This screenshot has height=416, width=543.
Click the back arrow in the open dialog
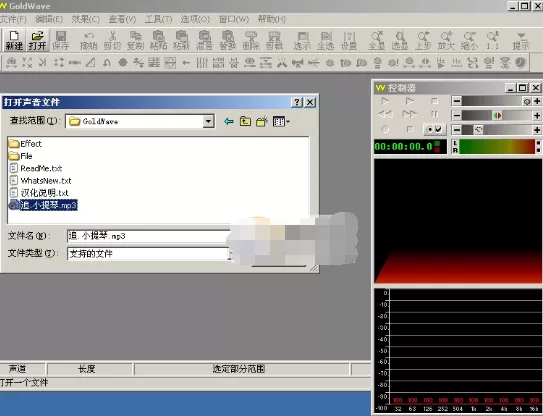(229, 122)
